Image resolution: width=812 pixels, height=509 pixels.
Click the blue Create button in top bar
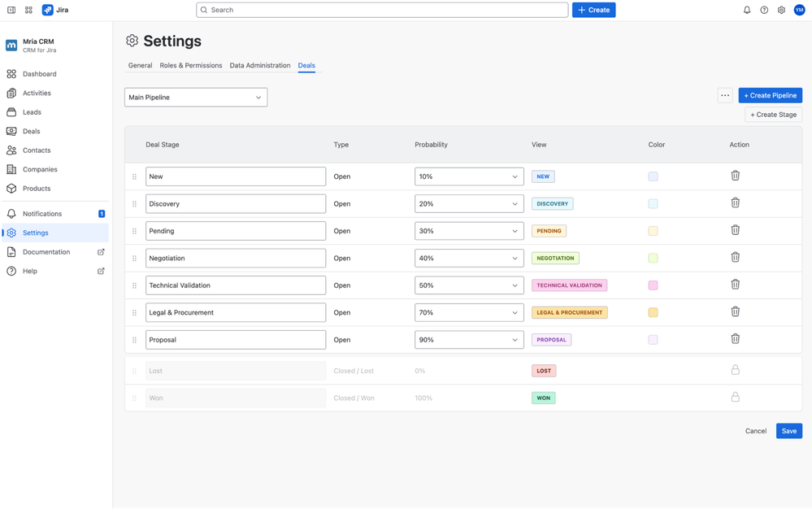pos(593,10)
